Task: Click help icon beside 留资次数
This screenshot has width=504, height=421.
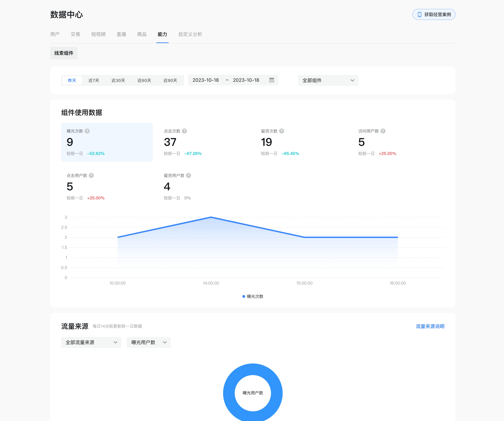Action: tap(282, 131)
